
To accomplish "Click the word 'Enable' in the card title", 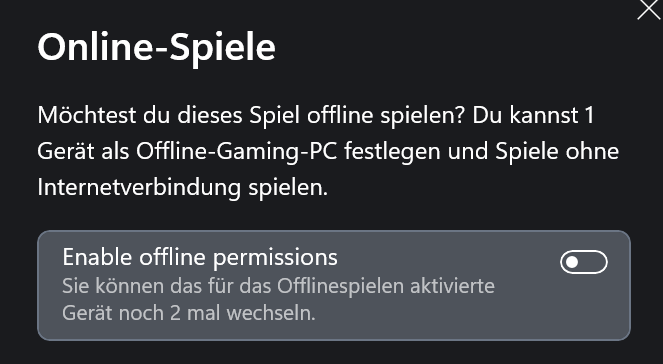I will tap(98, 257).
